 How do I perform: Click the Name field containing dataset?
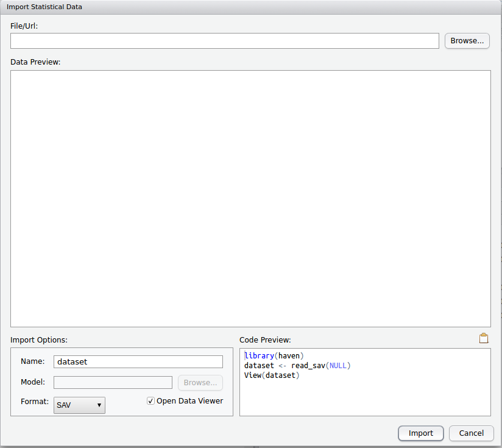click(138, 361)
